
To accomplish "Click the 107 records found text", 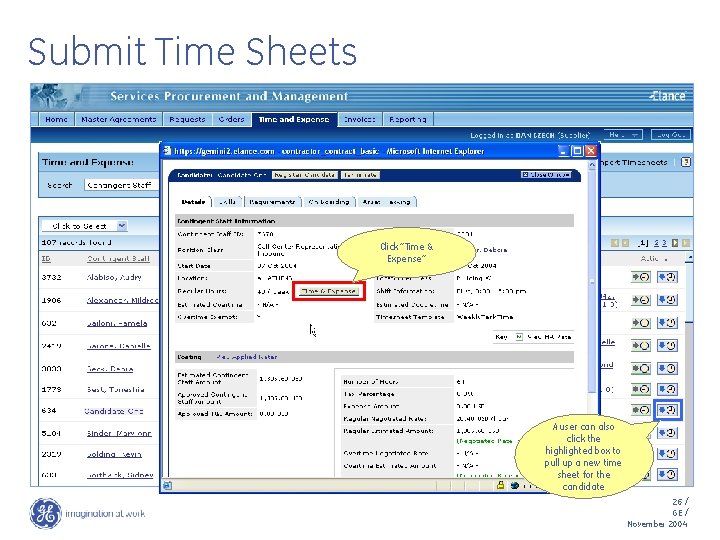I will [77, 242].
